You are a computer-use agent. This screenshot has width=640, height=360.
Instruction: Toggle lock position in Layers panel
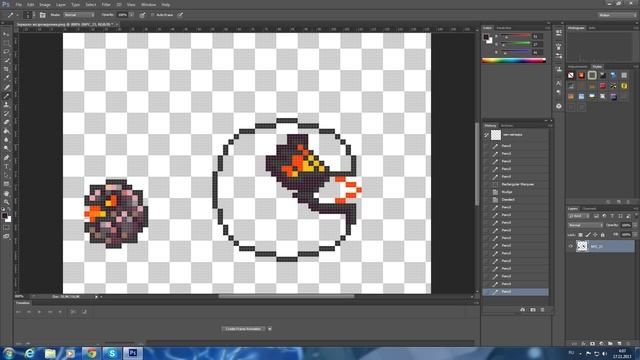point(595,235)
